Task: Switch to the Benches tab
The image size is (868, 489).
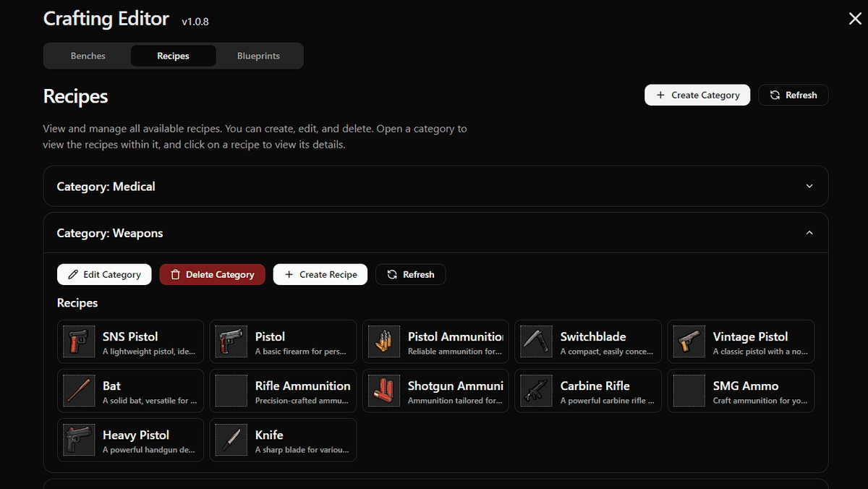Action: tap(88, 55)
